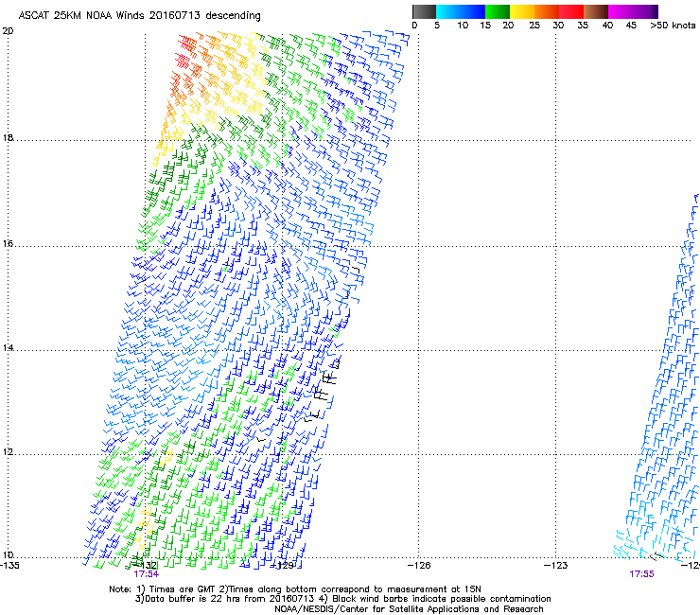Click the latitude label 18
The image size is (700, 615).
(8, 137)
